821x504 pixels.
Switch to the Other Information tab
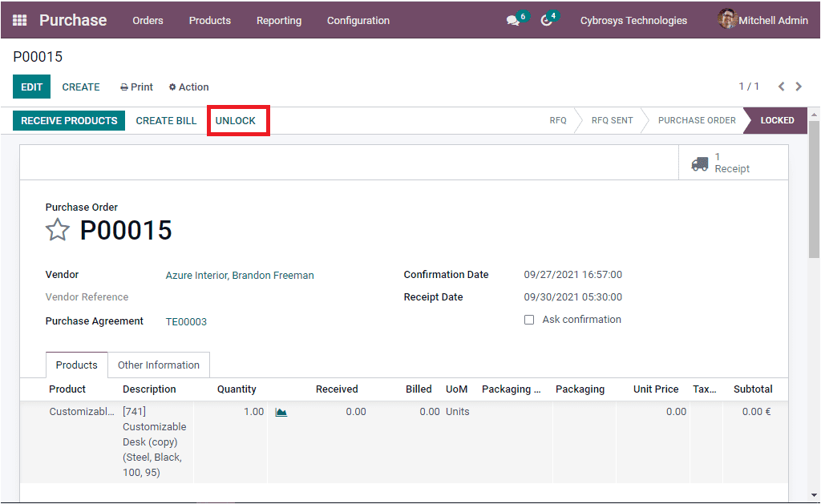[x=158, y=365]
